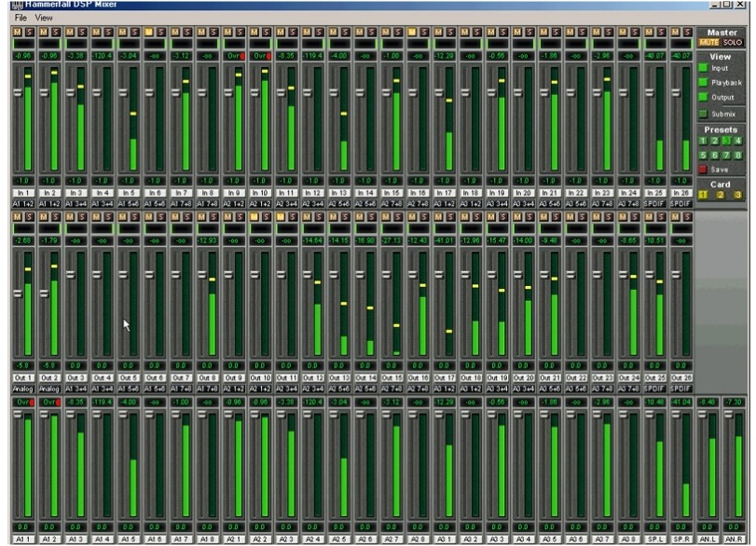Click the -12.29 level readout of In 17
This screenshot has width=756, height=546.
coord(444,56)
